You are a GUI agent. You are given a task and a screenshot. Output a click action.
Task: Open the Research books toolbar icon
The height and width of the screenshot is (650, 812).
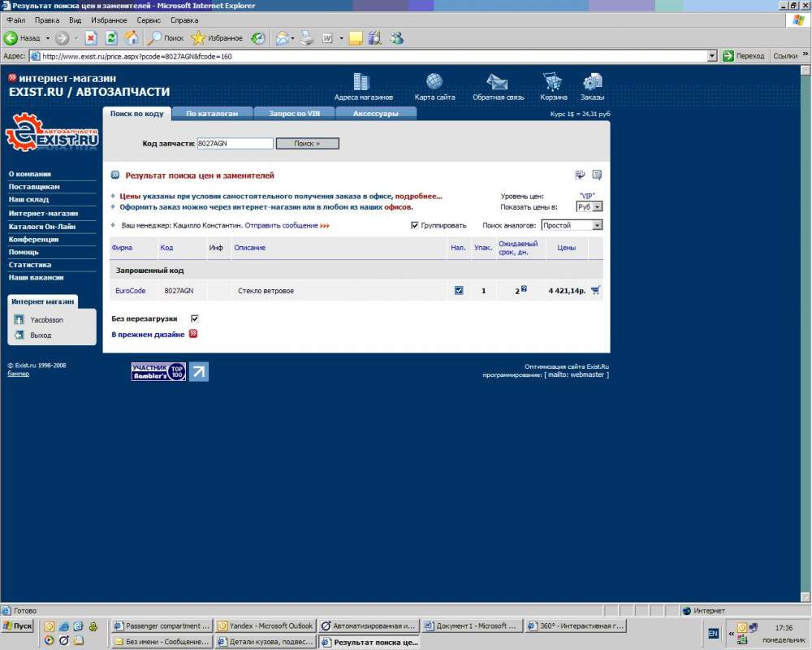375,38
